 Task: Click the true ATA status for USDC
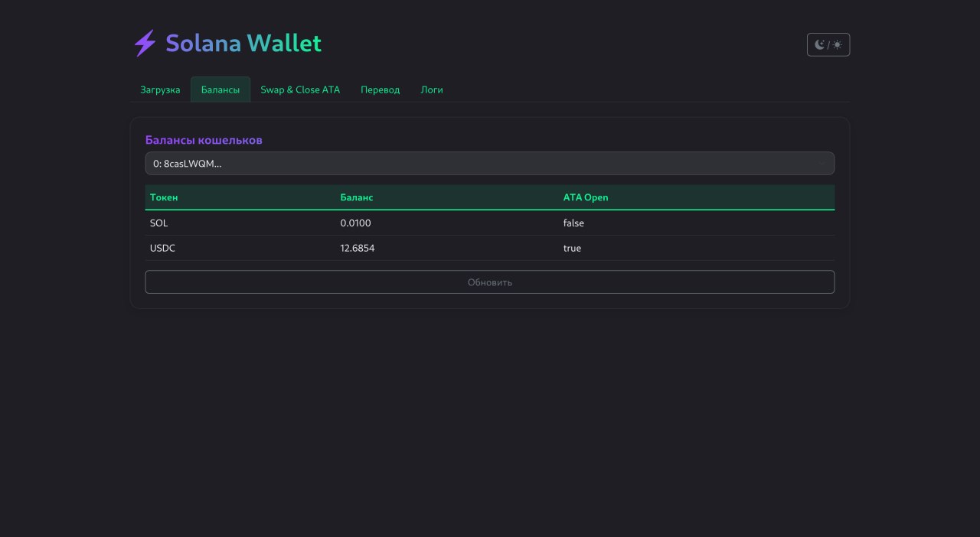tap(572, 249)
